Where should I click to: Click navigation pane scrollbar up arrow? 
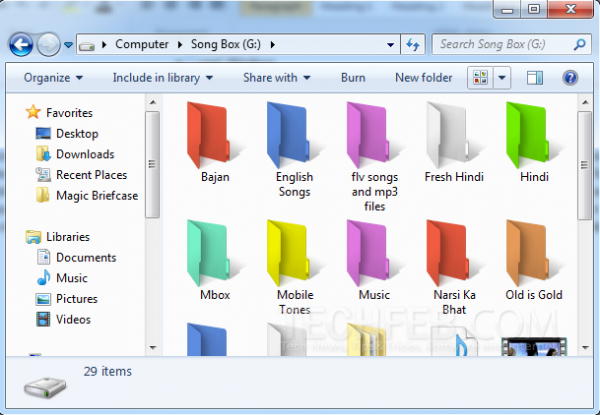point(153,102)
